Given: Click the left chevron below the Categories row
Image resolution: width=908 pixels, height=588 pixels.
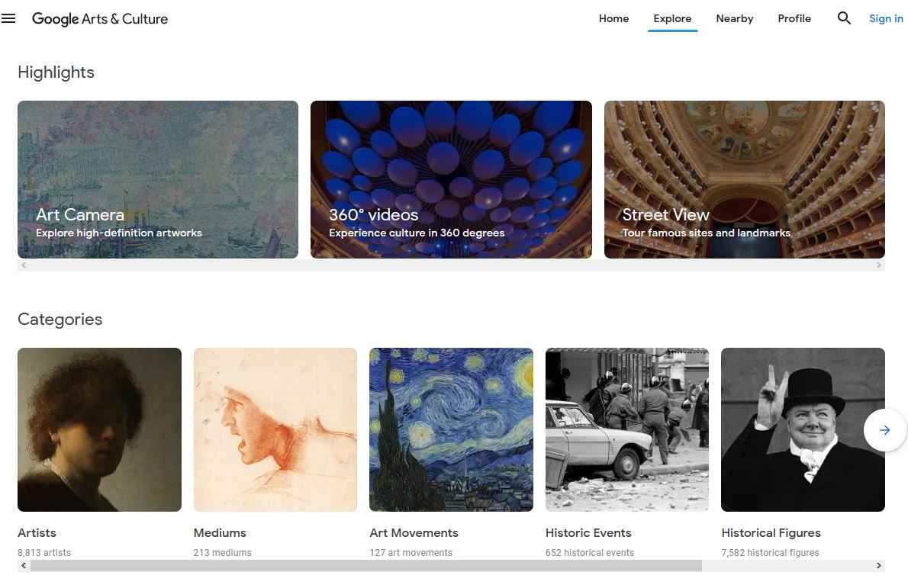Looking at the screenshot, I should click(x=23, y=565).
